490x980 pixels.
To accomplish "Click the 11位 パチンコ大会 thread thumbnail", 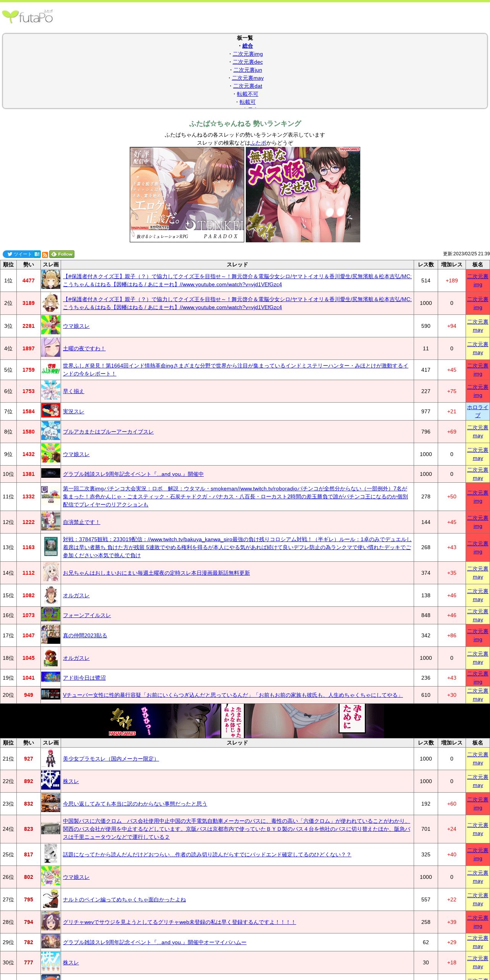I will coord(51,496).
